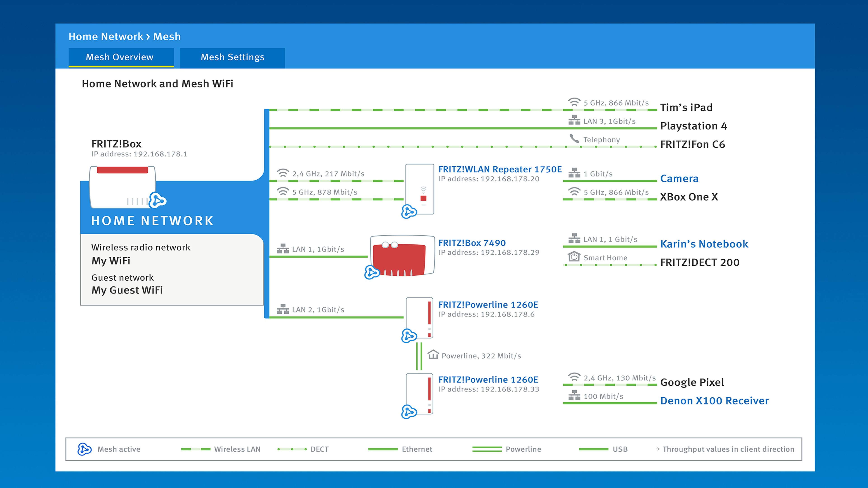Click the Home Network breadcrumb
This screenshot has width=868, height=488.
point(106,36)
